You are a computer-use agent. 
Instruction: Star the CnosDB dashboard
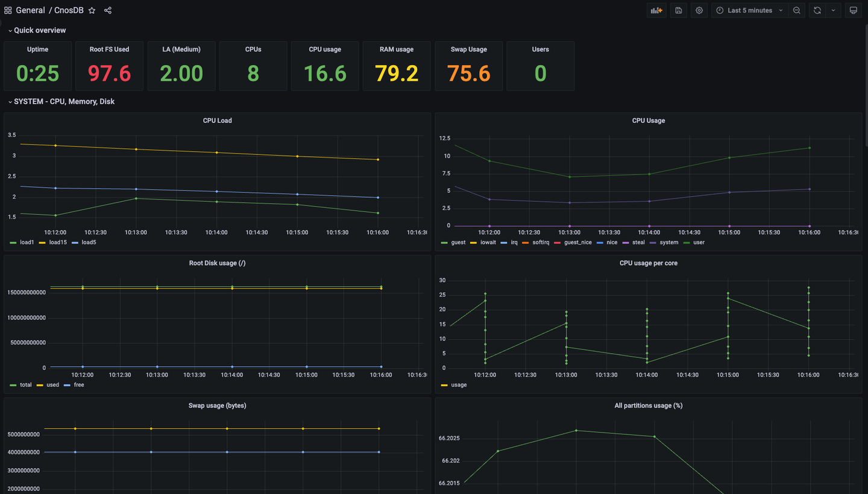pos(91,10)
